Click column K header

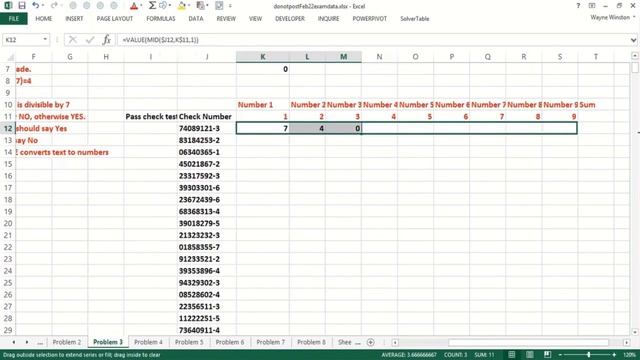click(x=262, y=57)
